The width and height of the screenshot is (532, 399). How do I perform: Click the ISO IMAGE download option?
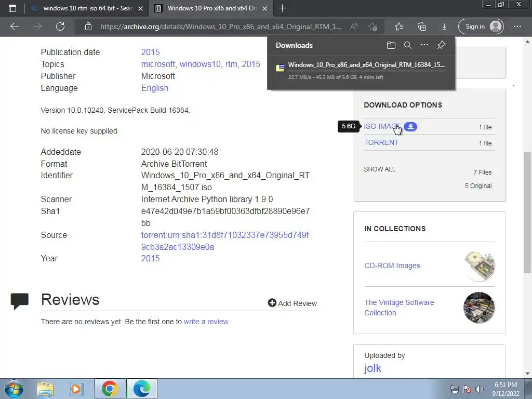[x=382, y=127]
